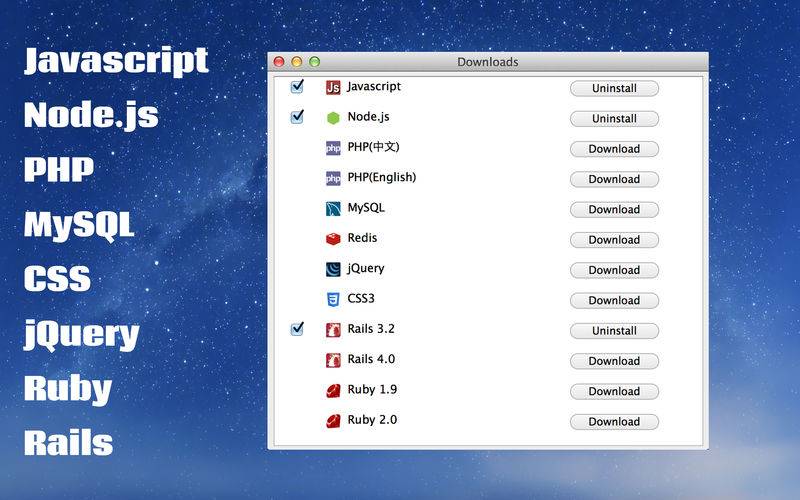Select the jQuery row label
Screen dimensions: 800x500
click(365, 268)
